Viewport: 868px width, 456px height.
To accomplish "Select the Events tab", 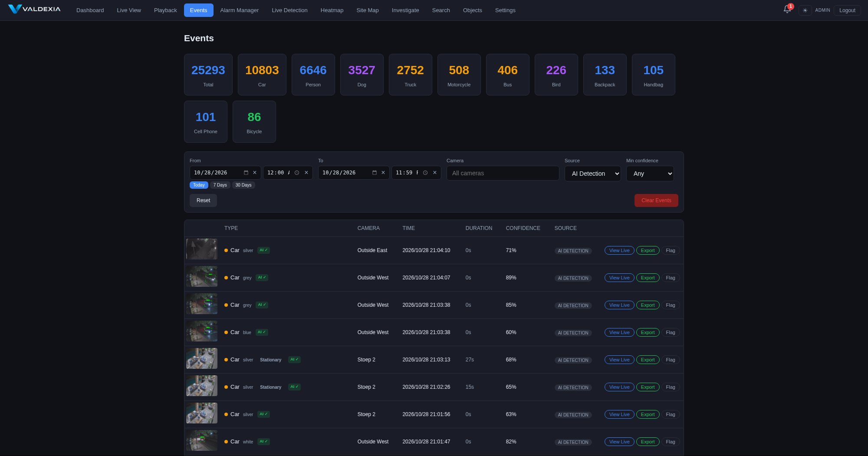I will pyautogui.click(x=198, y=10).
